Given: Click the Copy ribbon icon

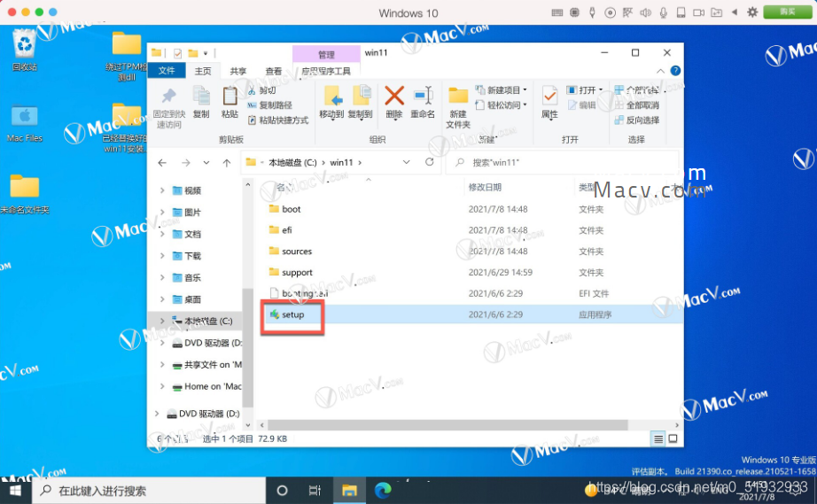Looking at the screenshot, I should [201, 103].
